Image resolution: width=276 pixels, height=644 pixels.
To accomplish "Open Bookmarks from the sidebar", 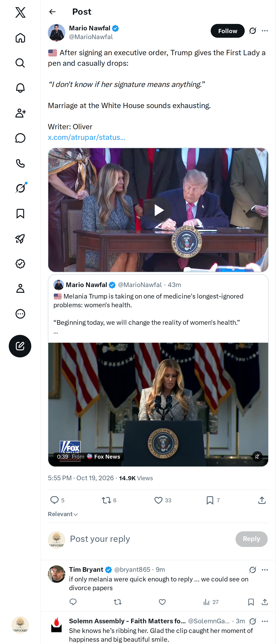I will tap(20, 213).
